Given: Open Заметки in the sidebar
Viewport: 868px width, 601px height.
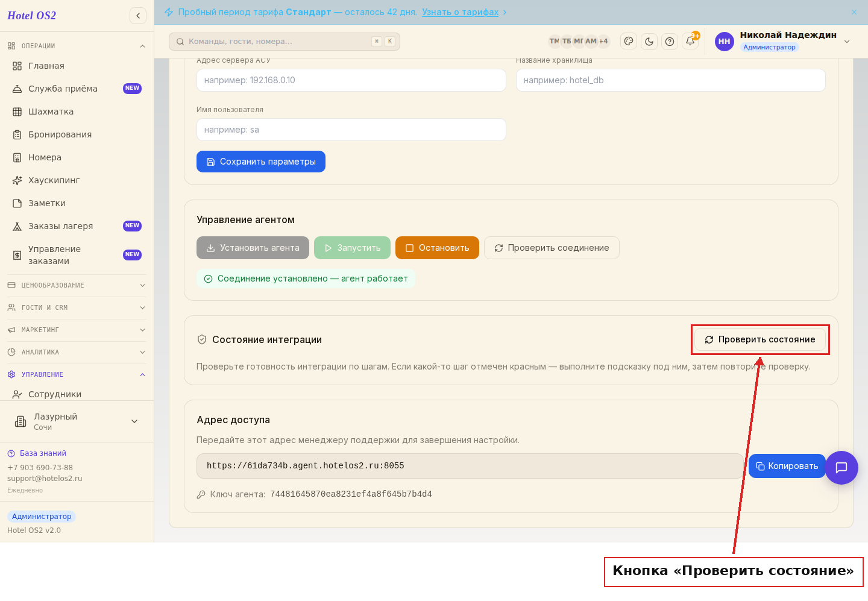Looking at the screenshot, I should tap(77, 203).
